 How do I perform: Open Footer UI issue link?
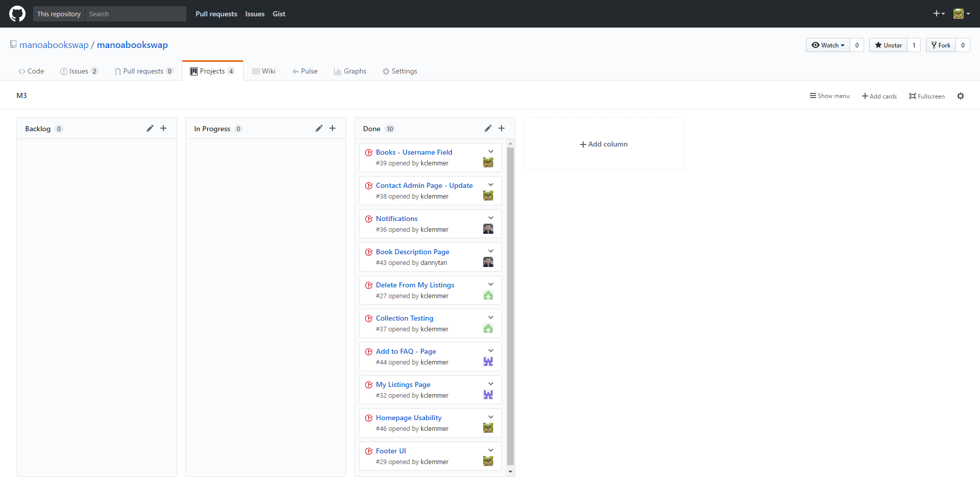pos(391,451)
